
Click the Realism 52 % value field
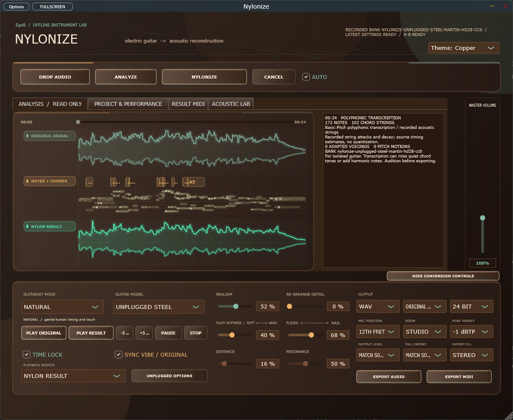tap(268, 306)
